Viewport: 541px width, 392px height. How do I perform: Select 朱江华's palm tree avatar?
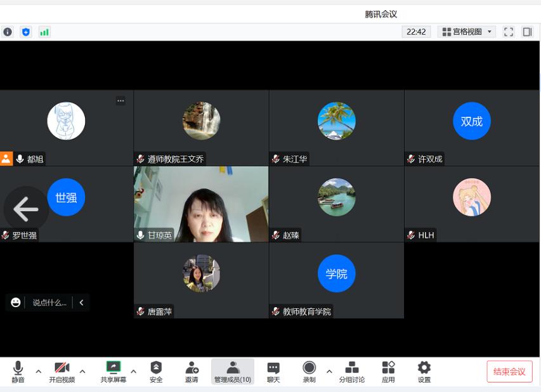(x=336, y=121)
